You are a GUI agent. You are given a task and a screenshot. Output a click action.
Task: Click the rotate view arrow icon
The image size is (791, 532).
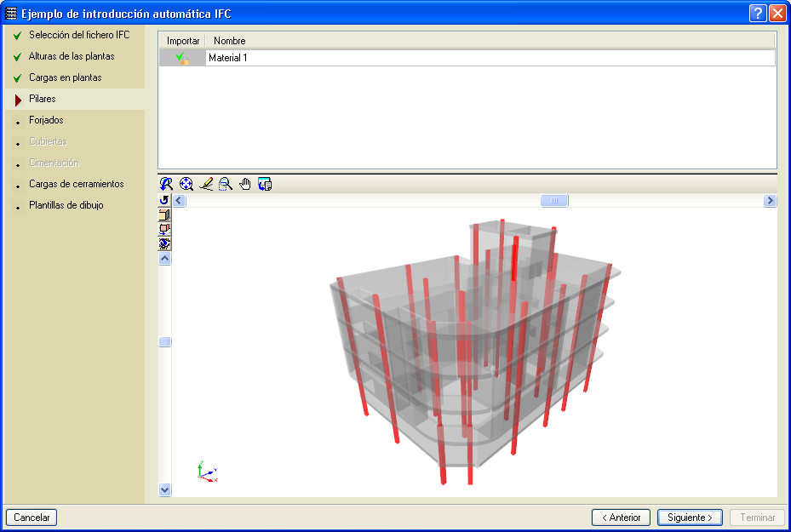click(165, 200)
